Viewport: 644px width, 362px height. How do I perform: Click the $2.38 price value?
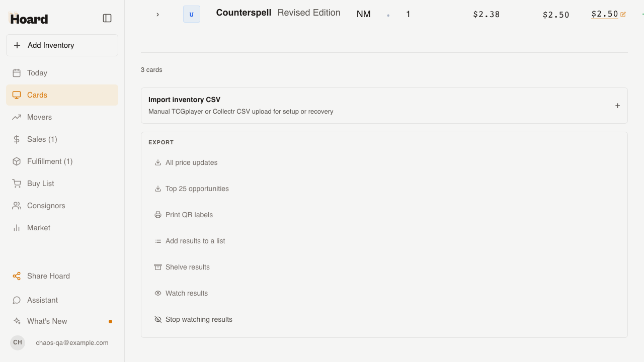[x=487, y=15]
